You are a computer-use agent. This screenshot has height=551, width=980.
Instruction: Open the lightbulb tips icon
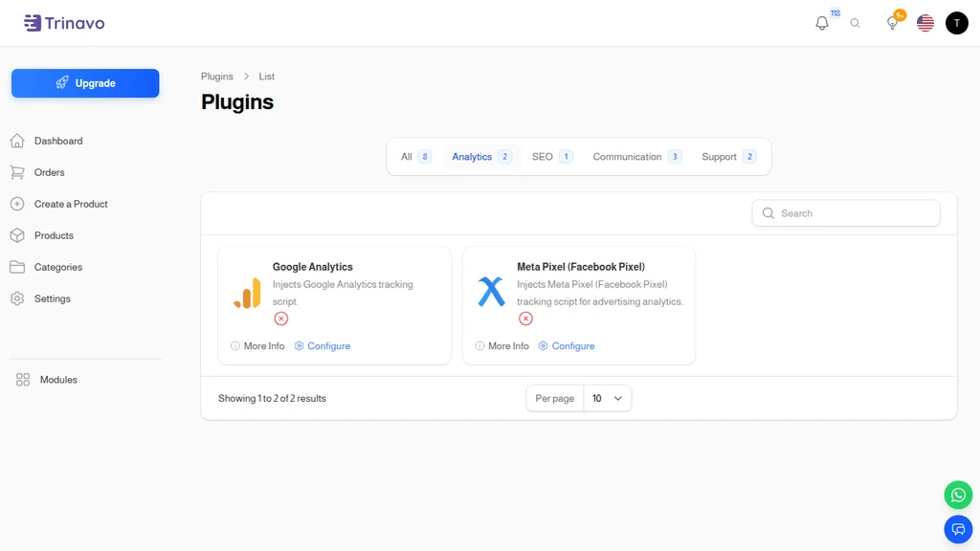coord(893,23)
